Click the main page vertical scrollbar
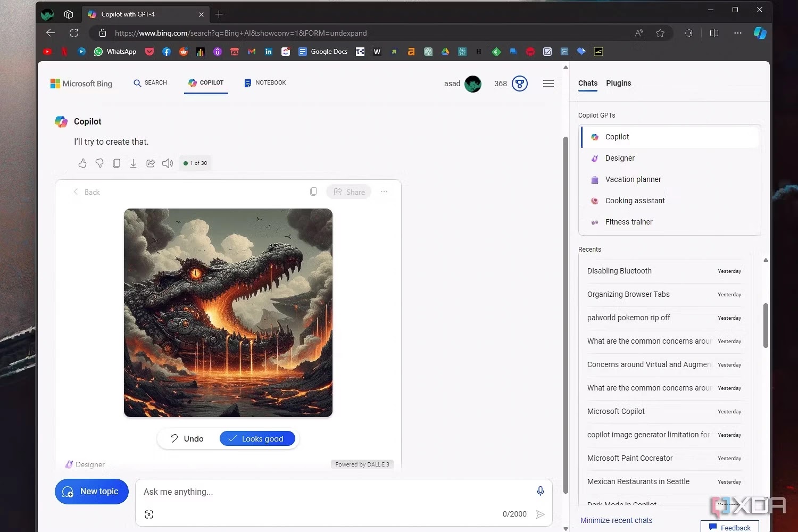 tap(566, 314)
